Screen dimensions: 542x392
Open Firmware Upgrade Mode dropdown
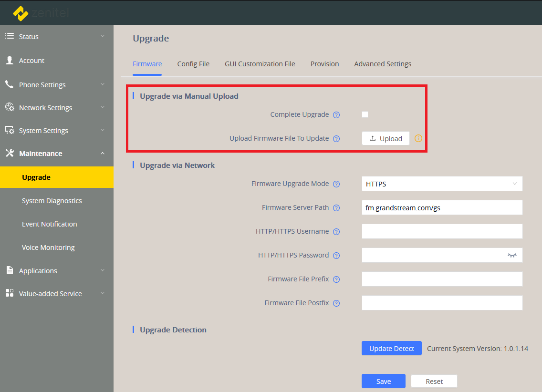tap(442, 184)
